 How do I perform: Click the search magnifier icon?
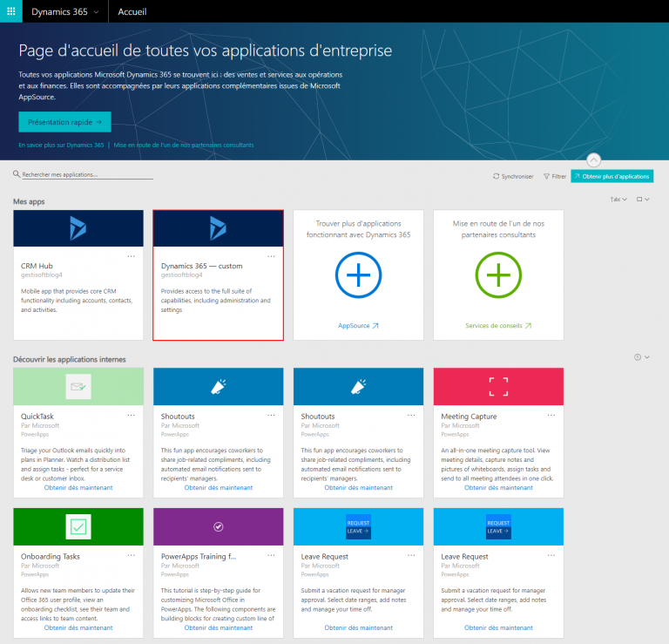[17, 174]
